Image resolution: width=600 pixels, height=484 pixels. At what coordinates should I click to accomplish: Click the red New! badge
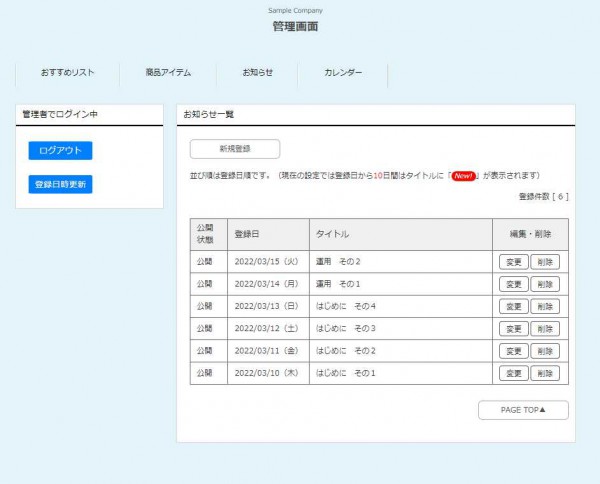coord(463,175)
